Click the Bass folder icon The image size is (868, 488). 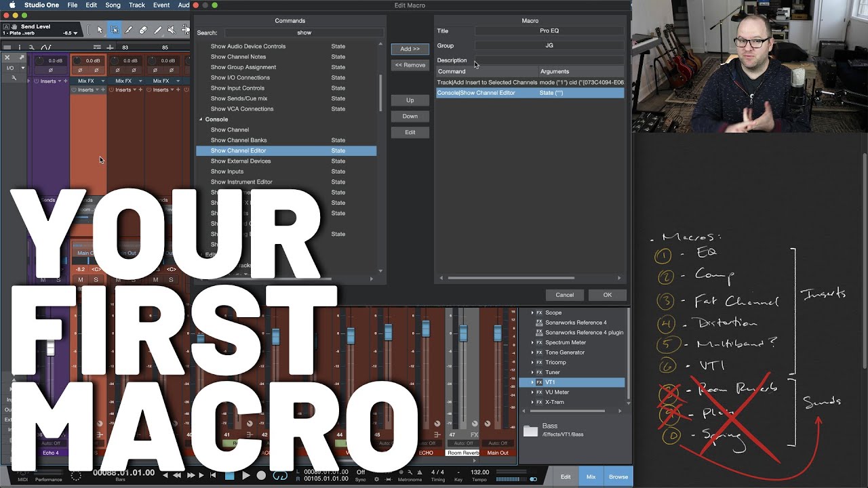coord(530,430)
